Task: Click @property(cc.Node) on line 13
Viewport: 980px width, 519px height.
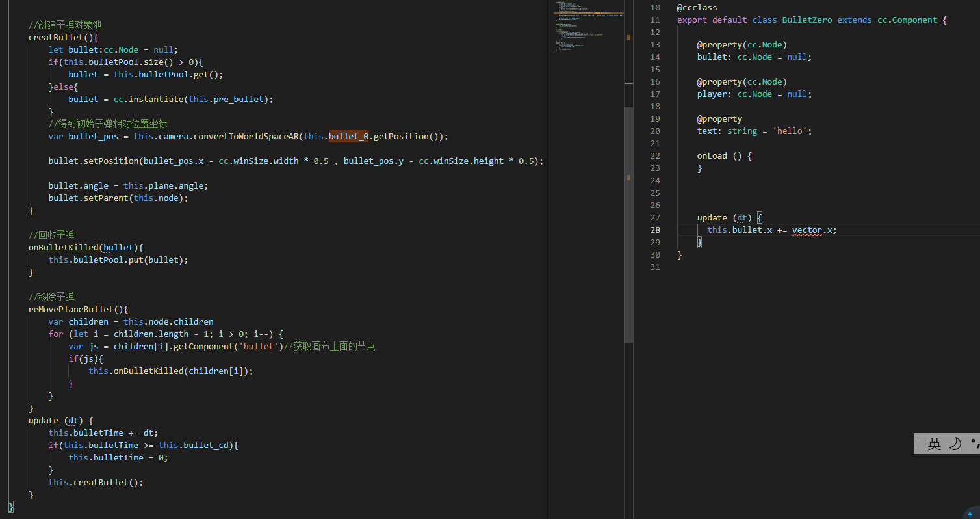Action: tap(742, 45)
